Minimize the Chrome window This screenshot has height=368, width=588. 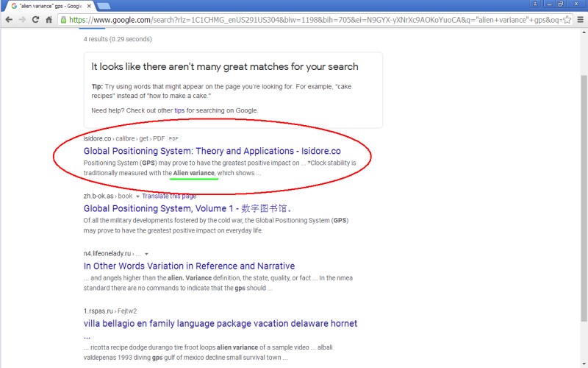click(549, 4)
